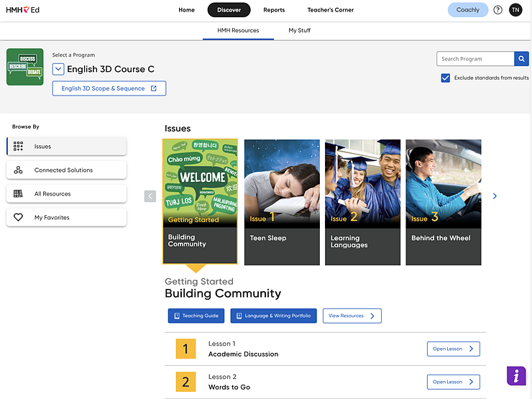Click the book icon on Teaching Guide
This screenshot has height=399, width=532.
coord(177,316)
